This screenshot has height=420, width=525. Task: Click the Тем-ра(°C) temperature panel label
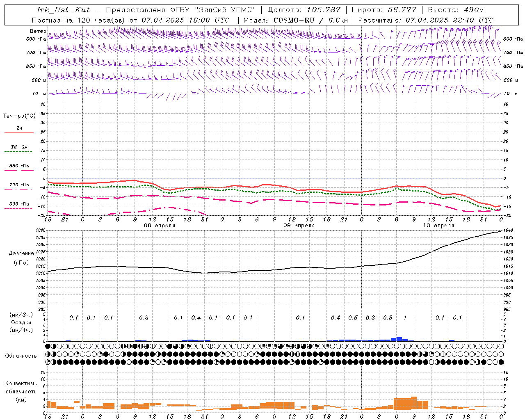[x=19, y=116]
